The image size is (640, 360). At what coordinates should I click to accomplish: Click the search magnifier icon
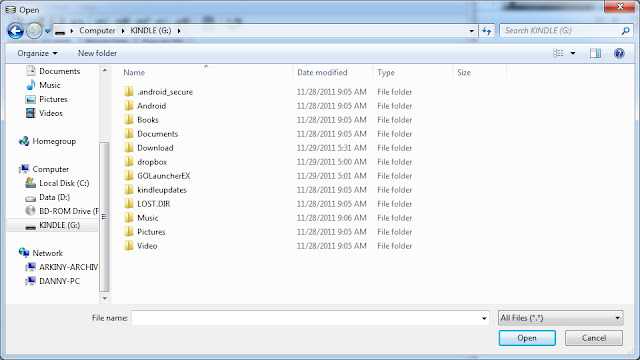coord(625,31)
